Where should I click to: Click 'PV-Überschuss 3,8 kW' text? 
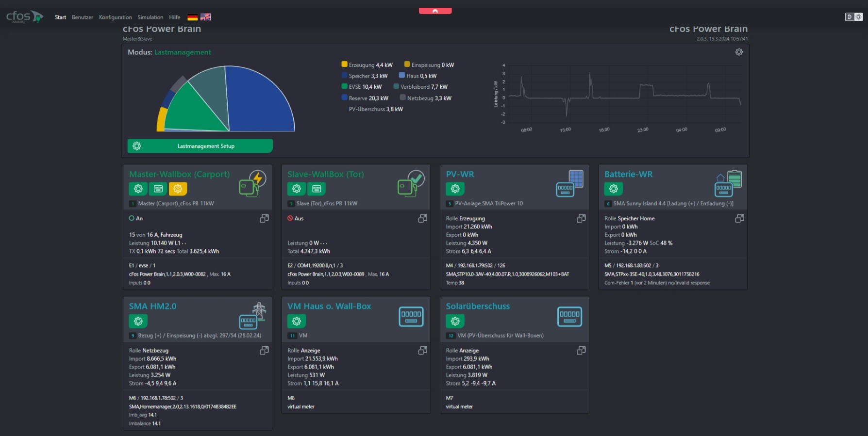pos(376,109)
